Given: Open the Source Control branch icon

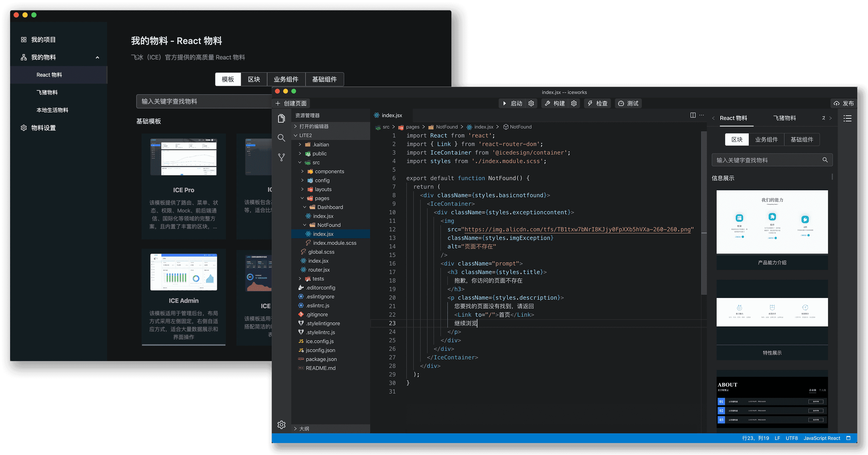Looking at the screenshot, I should point(281,157).
